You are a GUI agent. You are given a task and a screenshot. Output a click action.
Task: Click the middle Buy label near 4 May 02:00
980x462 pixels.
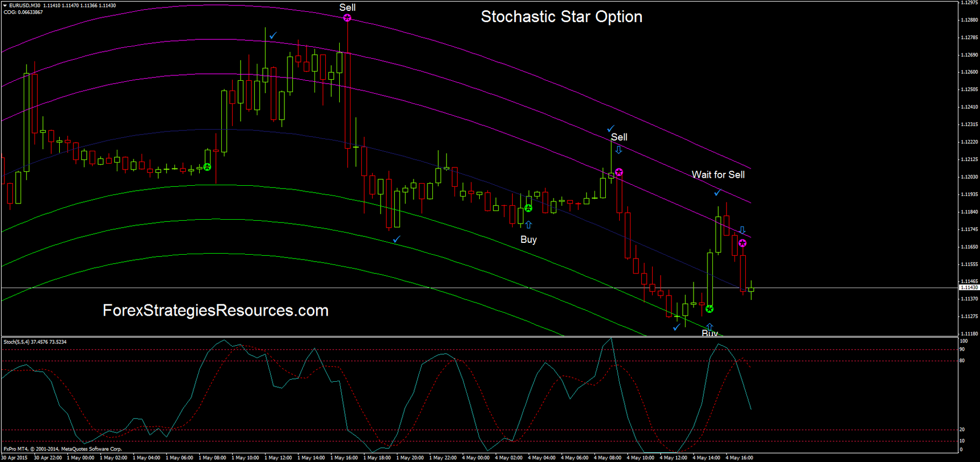coord(529,240)
